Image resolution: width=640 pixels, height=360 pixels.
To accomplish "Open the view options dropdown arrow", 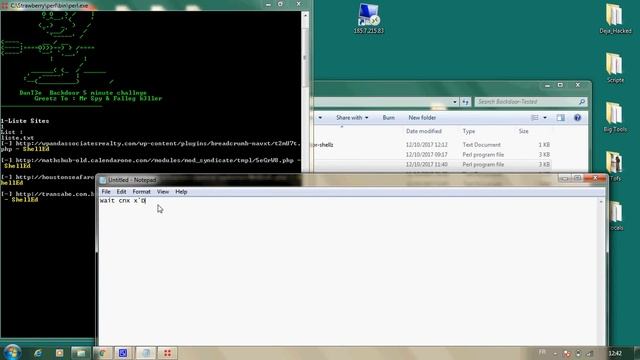I will (545, 118).
